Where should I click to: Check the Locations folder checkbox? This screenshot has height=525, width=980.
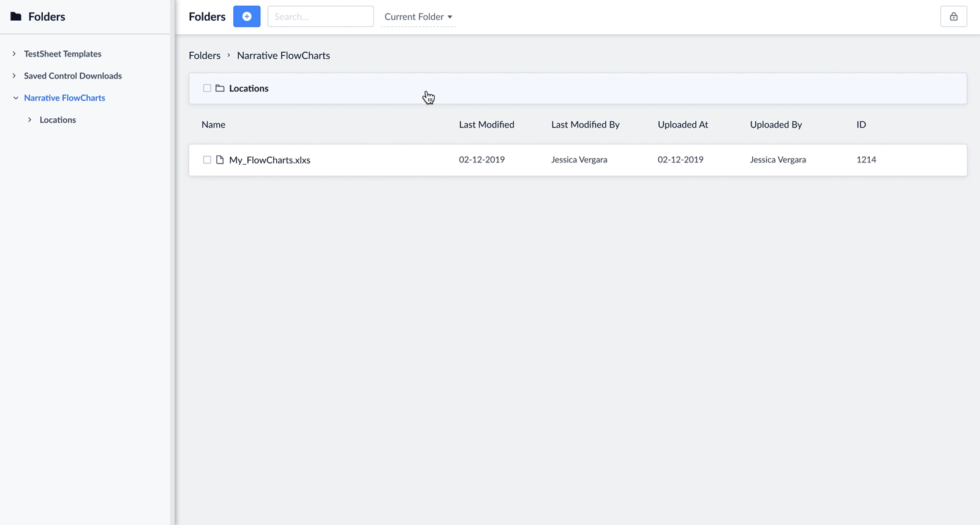207,88
